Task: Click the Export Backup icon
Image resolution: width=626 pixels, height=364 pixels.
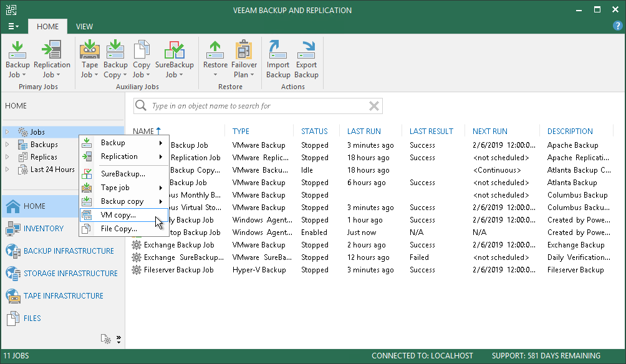Action: [306, 59]
